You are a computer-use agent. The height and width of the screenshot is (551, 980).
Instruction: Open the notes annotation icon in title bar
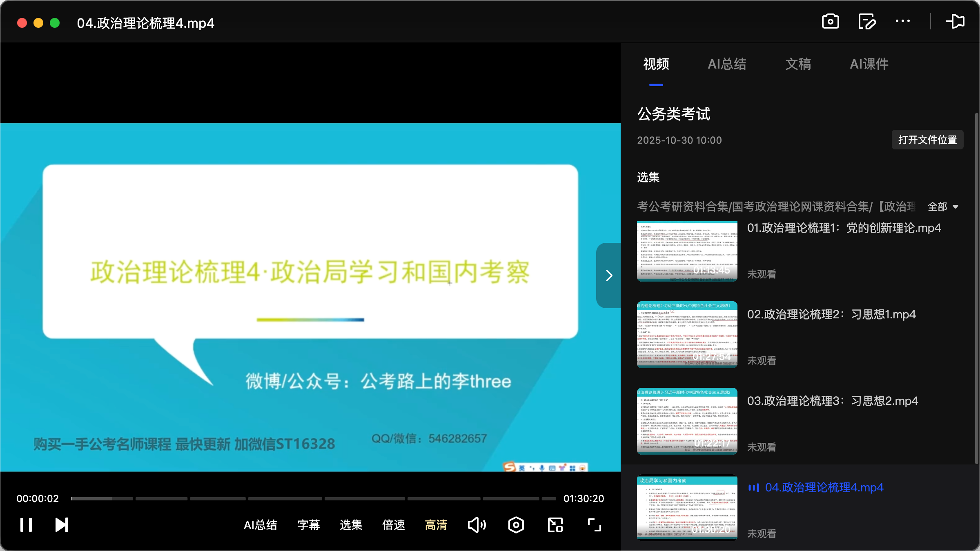tap(866, 22)
